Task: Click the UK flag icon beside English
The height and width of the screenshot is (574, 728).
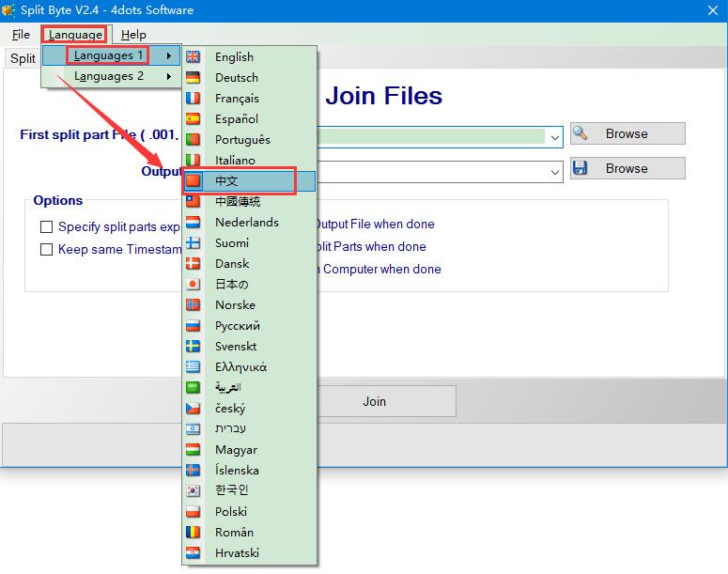Action: coord(194,57)
